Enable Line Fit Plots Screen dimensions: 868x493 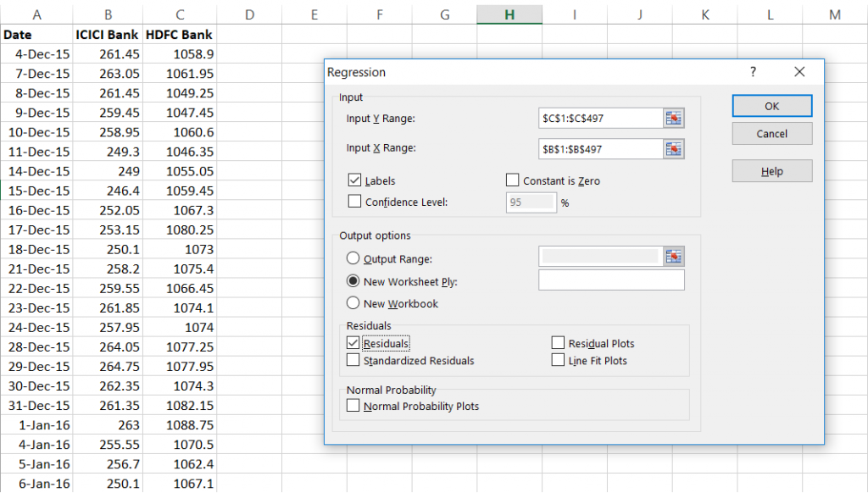(558, 360)
